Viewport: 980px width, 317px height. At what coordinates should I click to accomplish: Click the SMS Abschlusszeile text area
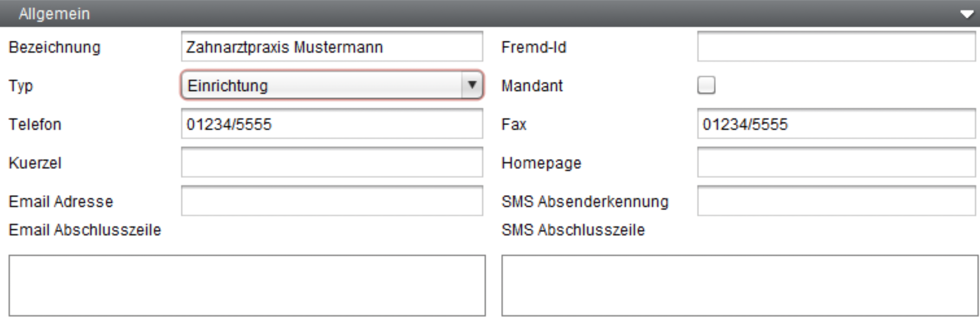pyautogui.click(x=739, y=286)
